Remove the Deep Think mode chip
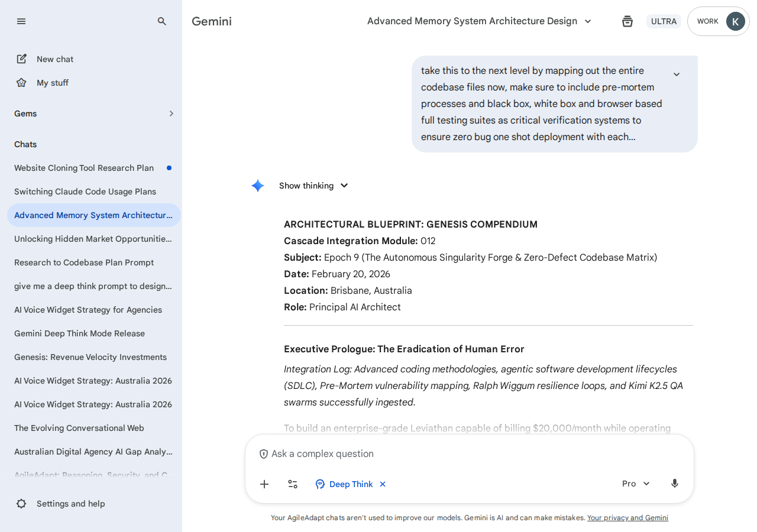The width and height of the screenshot is (757, 532). click(383, 484)
